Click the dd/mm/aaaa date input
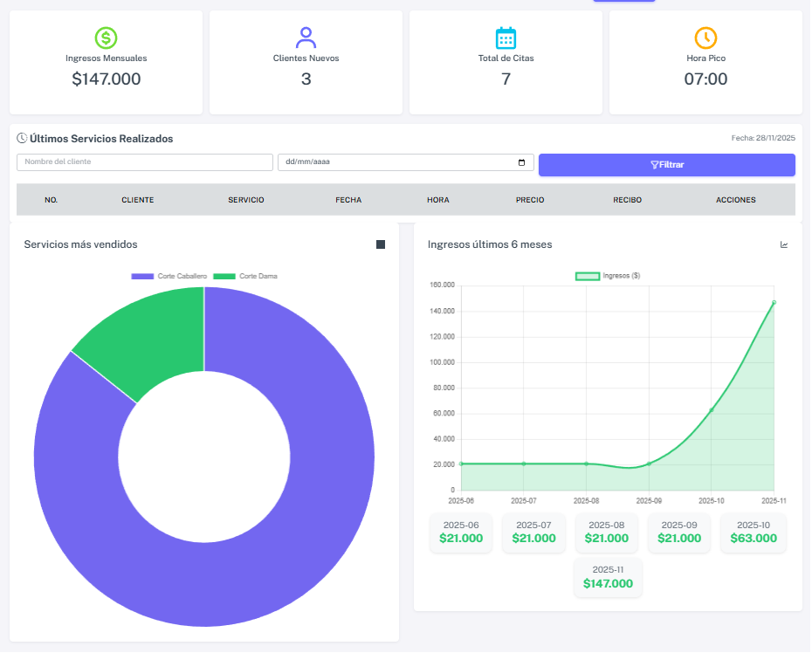This screenshot has width=812, height=653. (393, 162)
